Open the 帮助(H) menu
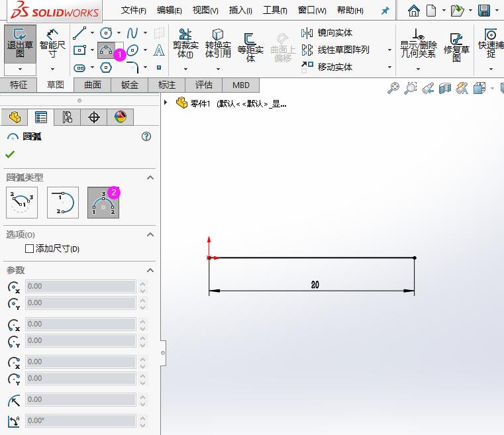This screenshot has height=435, width=504. (350, 11)
